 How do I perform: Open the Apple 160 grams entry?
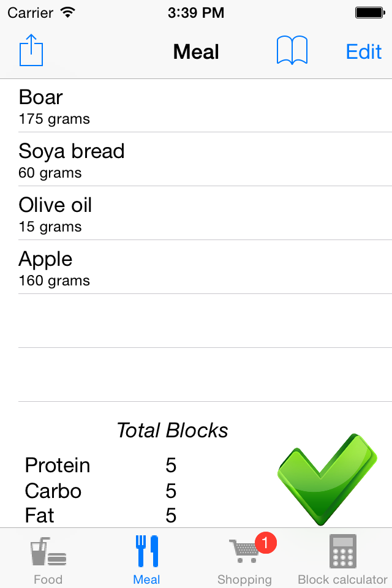click(196, 267)
